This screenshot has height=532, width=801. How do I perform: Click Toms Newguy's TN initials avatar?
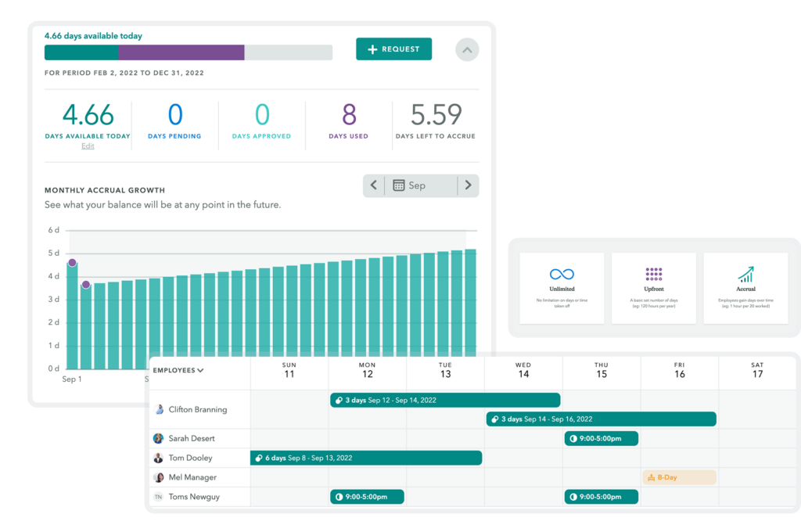159,497
